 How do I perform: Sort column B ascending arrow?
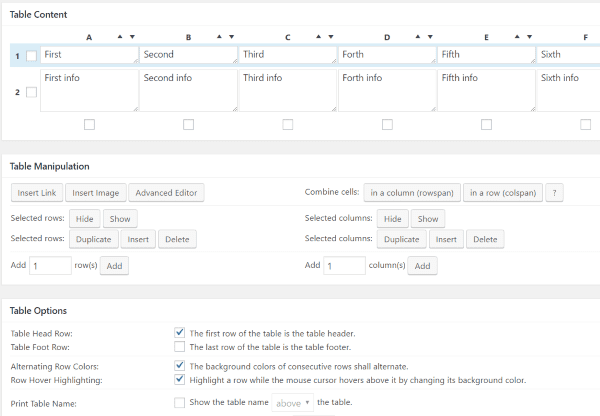pos(219,37)
